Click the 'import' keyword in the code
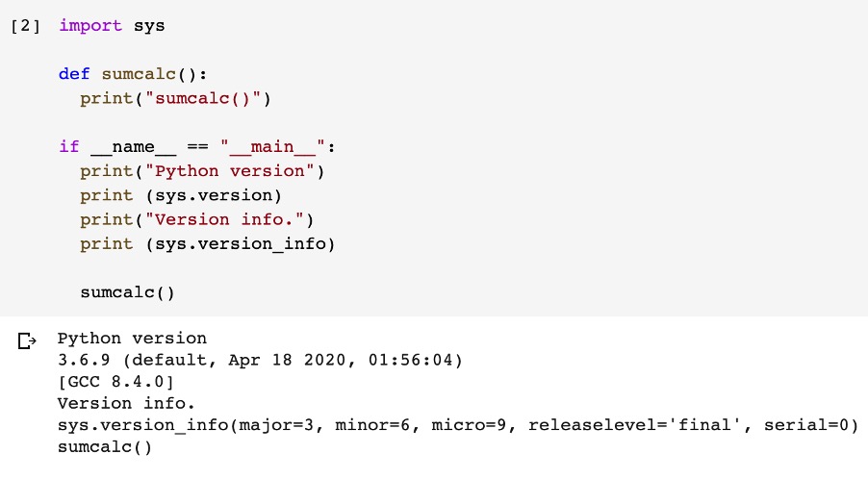 (x=90, y=26)
